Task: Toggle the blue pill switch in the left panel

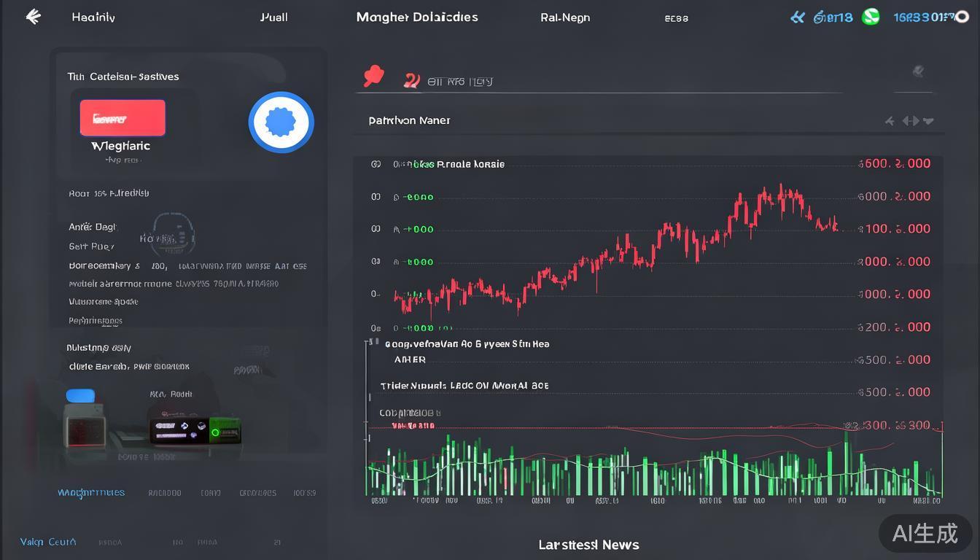Action: click(x=80, y=396)
